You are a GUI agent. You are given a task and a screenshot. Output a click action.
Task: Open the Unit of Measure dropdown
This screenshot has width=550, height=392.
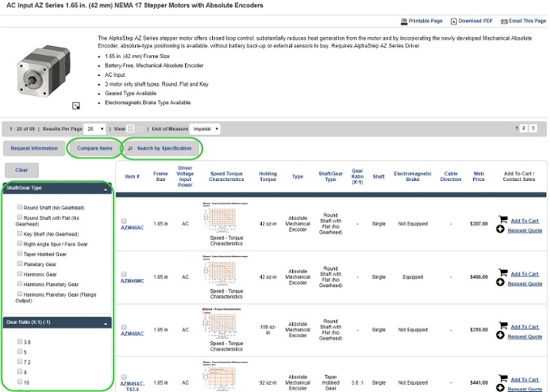click(x=205, y=129)
